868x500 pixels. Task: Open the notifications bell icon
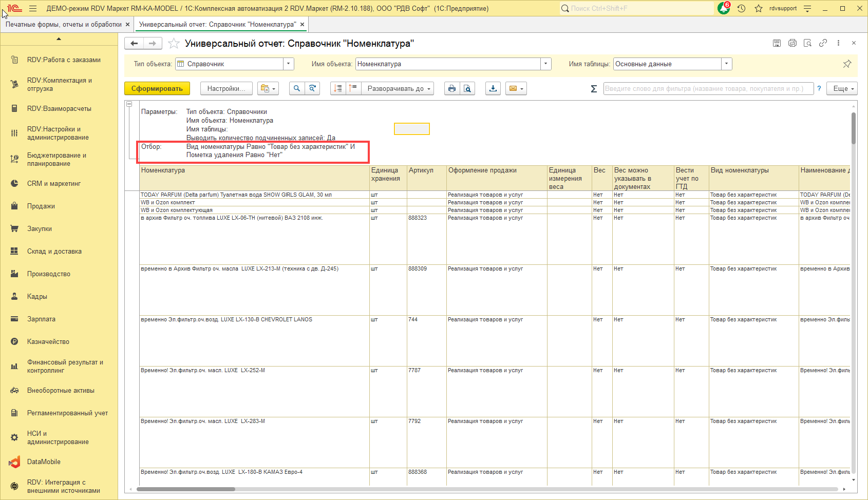pos(724,8)
